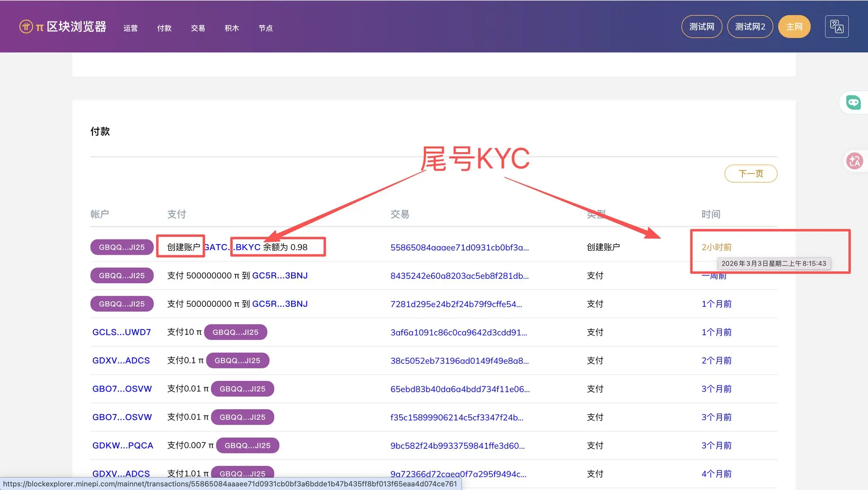Viewport: 868px width, 490px height.
Task: Open transaction 3af6a1091c86c0ca9642d3cdd91 link
Action: (459, 333)
